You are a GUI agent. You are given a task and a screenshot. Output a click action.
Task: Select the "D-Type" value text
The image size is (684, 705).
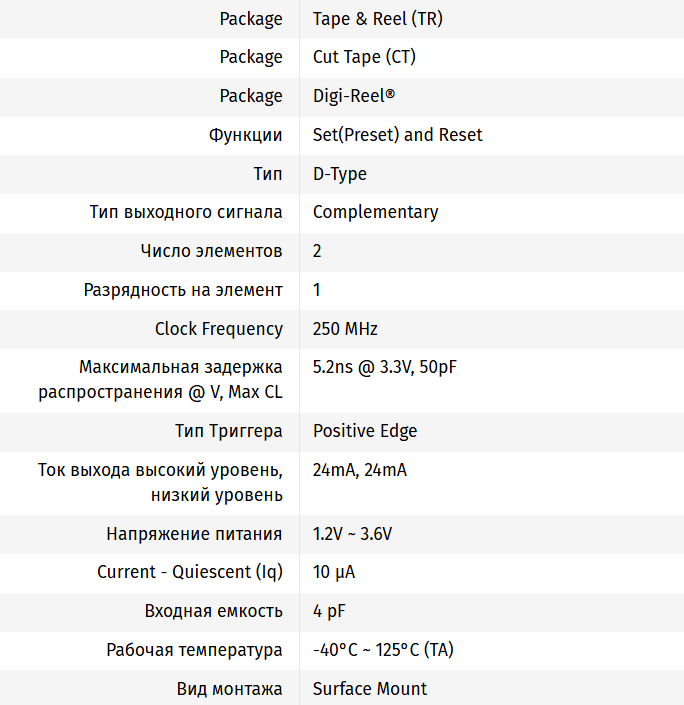click(x=339, y=174)
